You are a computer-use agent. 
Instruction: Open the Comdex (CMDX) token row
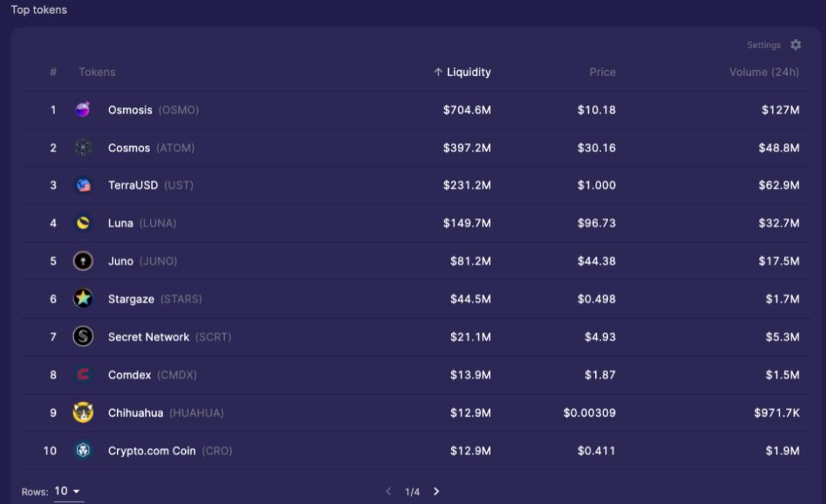pos(132,375)
